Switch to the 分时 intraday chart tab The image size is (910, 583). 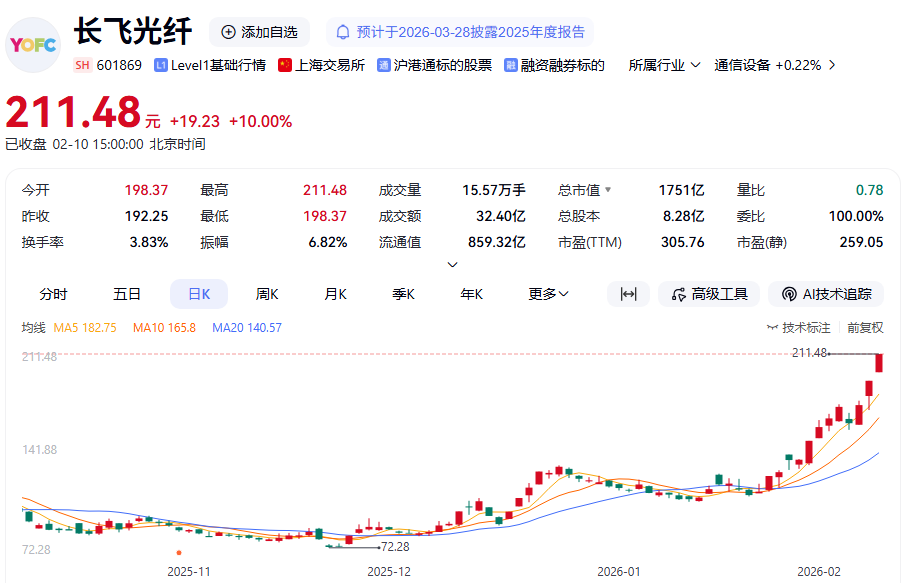click(x=54, y=294)
